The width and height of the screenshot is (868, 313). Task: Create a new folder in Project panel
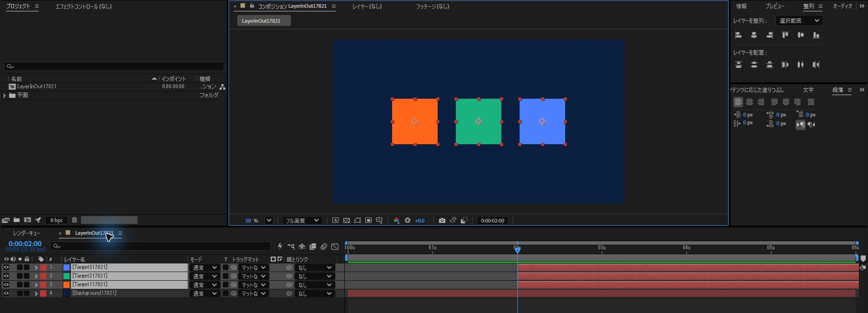[x=16, y=220]
